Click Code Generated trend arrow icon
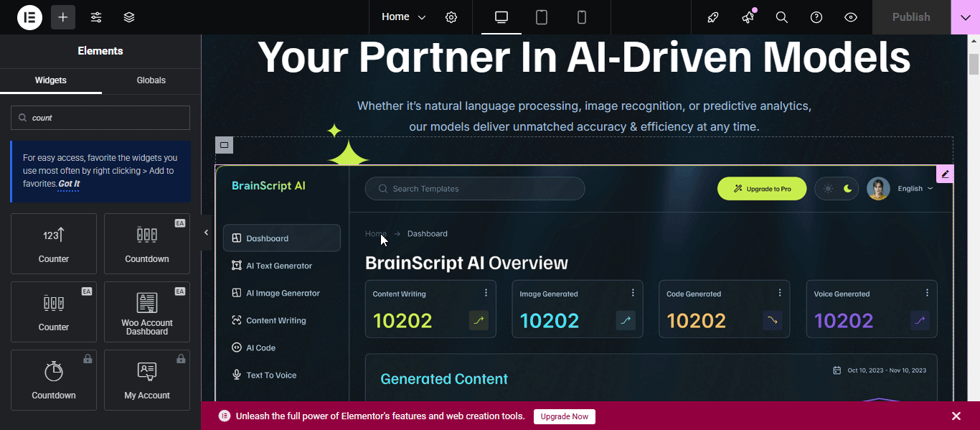This screenshot has width=980, height=430. coord(773,320)
